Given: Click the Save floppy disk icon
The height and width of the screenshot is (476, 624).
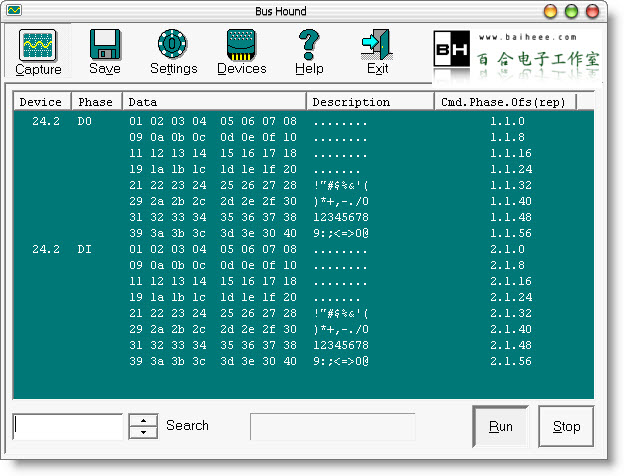Looking at the screenshot, I should point(105,44).
